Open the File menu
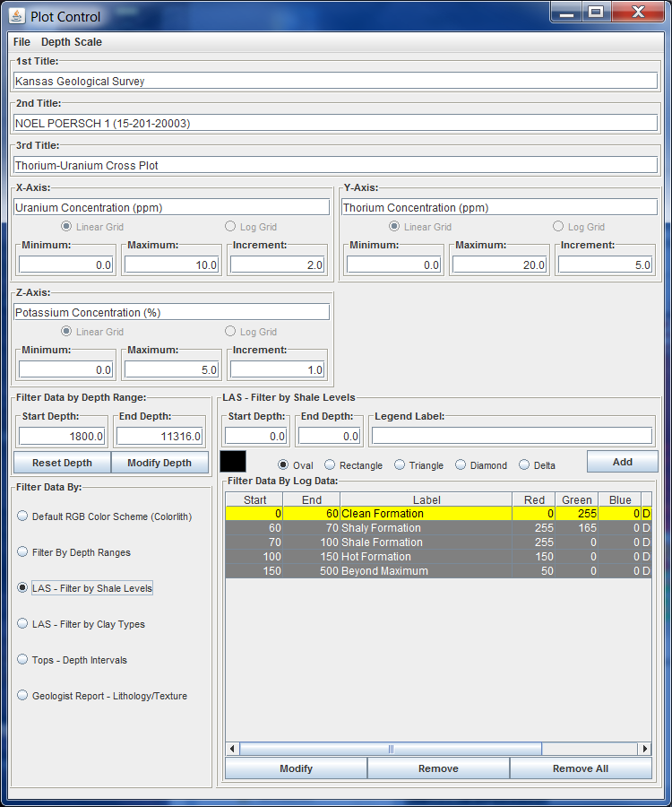672x807 pixels. [22, 42]
